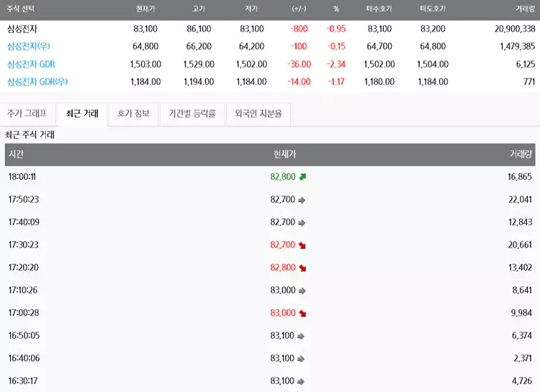Click the (+/-) column header
540x392 pixels.
pos(299,9)
